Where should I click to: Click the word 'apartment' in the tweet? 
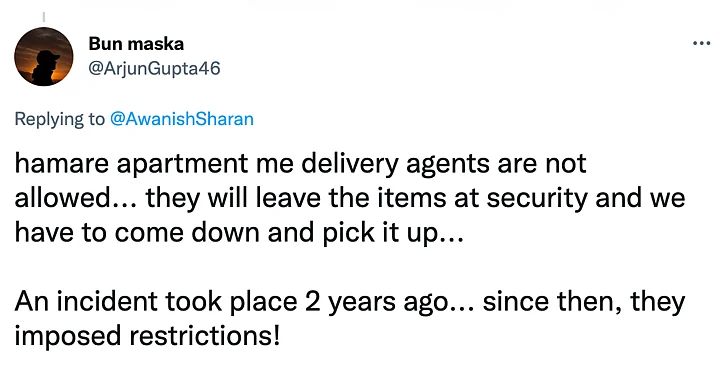coord(183,165)
